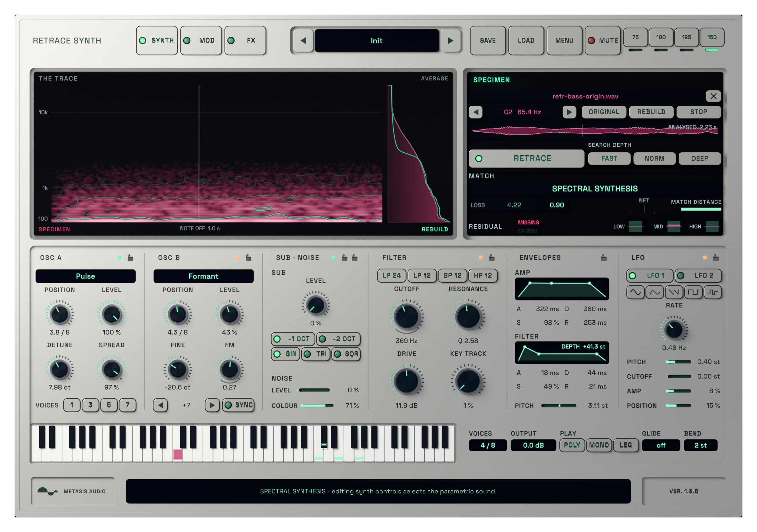Select the square LFO waveform icon
Image resolution: width=757 pixels, height=532 pixels.
click(694, 292)
